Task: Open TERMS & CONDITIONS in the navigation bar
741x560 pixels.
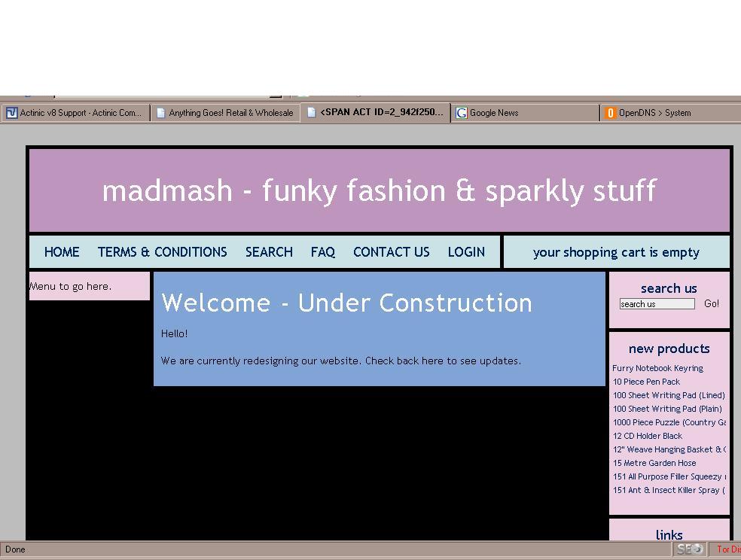Action: [162, 252]
